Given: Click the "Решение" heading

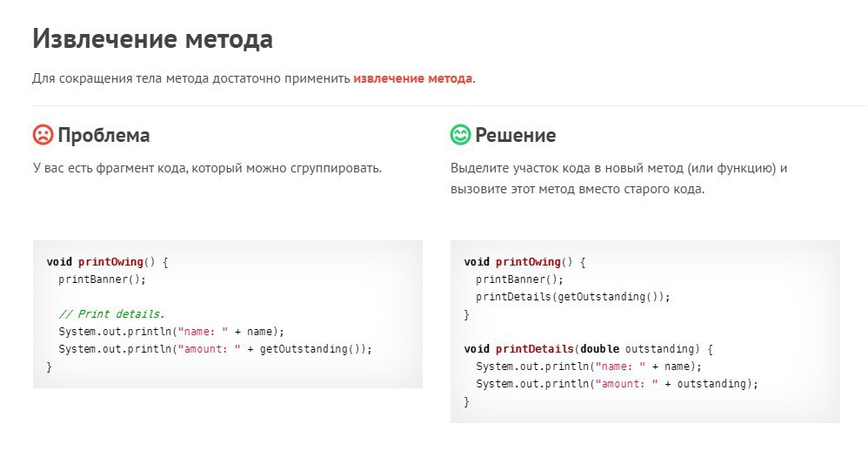Looking at the screenshot, I should [515, 136].
